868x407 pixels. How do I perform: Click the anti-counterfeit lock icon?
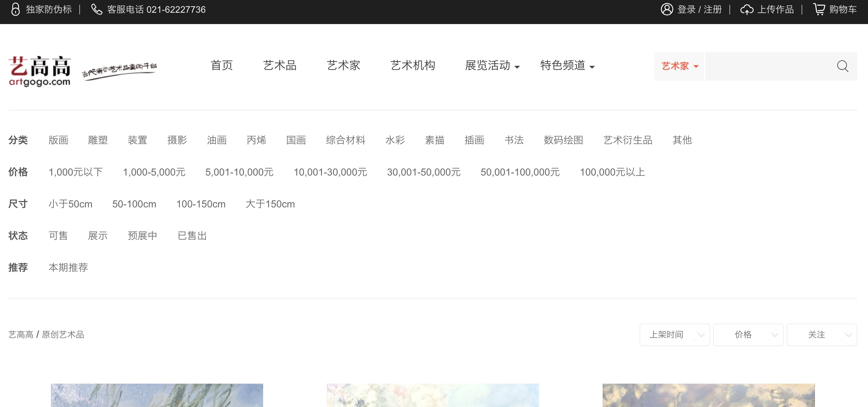click(x=15, y=9)
